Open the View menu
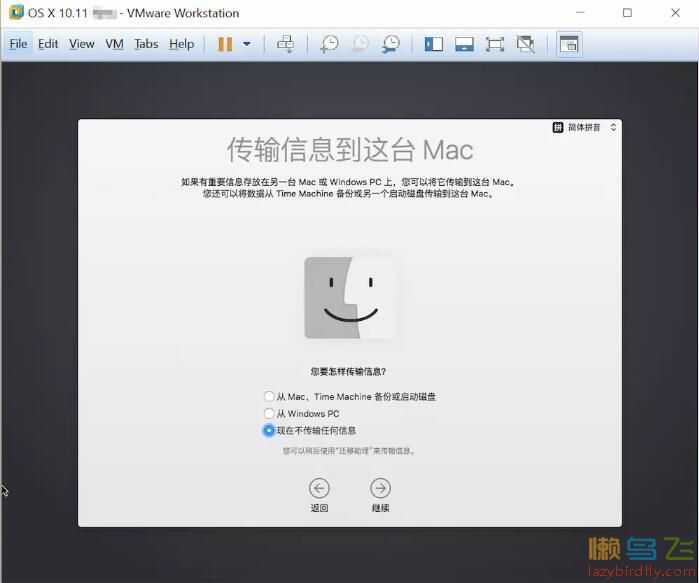The image size is (699, 583). 82,44
